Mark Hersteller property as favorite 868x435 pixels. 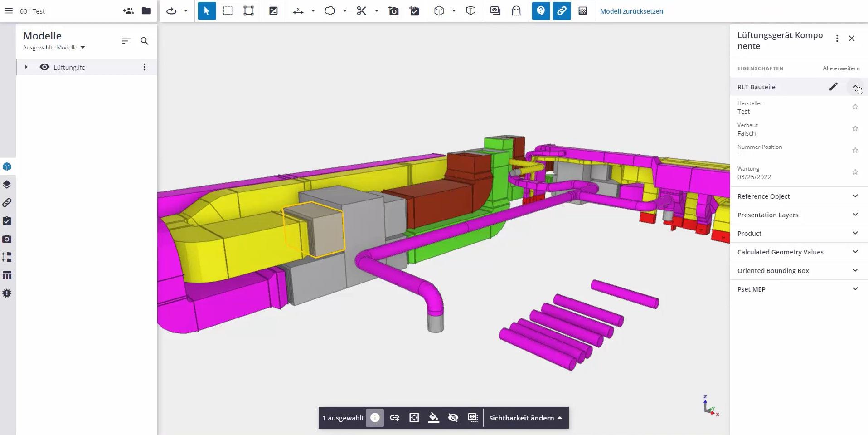click(x=855, y=107)
